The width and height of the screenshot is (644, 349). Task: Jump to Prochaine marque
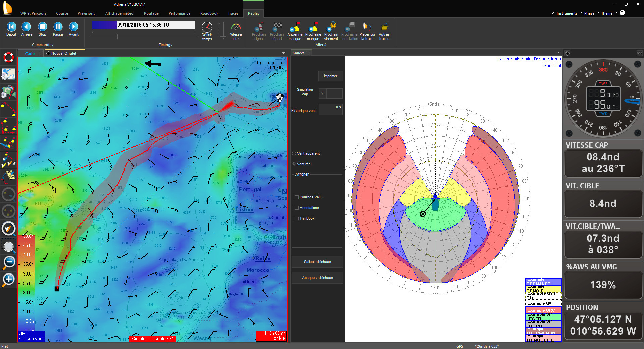(x=313, y=32)
